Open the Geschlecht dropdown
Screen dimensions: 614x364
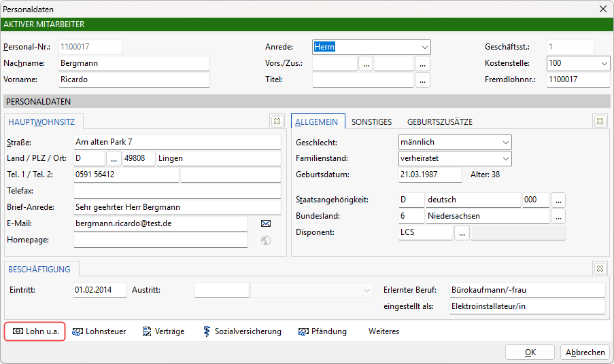[x=505, y=143]
